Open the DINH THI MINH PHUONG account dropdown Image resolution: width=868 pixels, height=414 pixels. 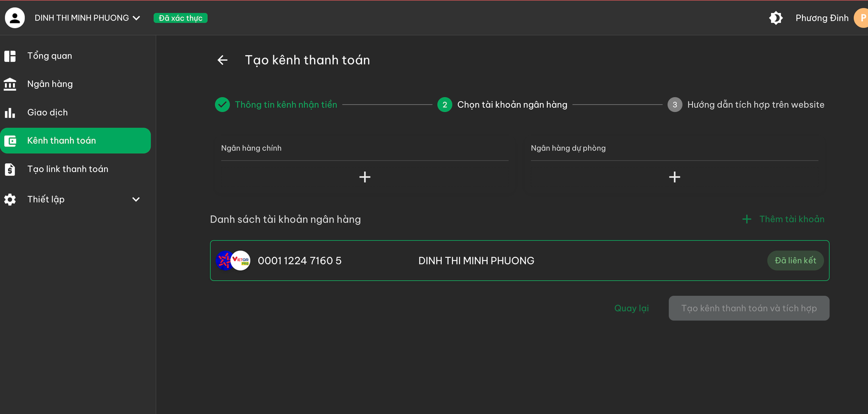point(87,18)
